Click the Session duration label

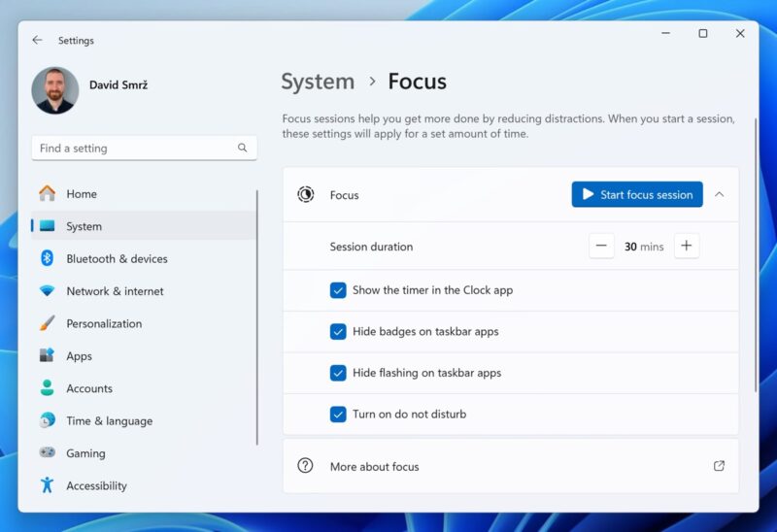(x=371, y=247)
